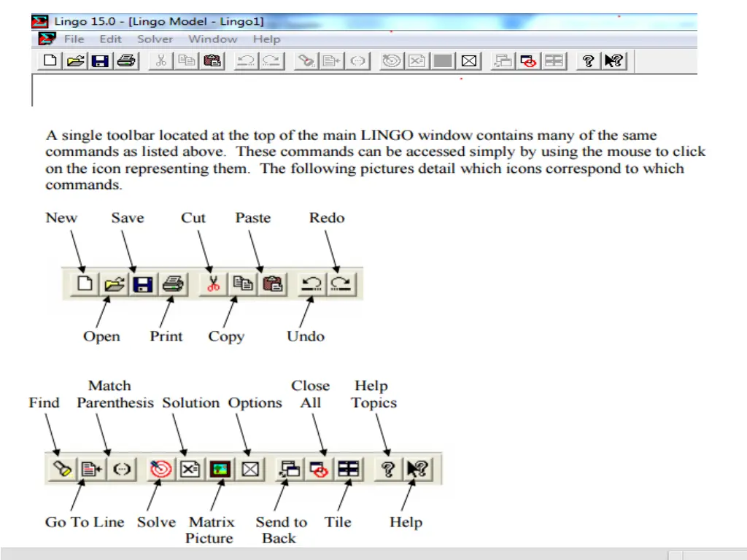Click the Lingo 15.0 window title text
This screenshot has height=560, width=747.
(x=158, y=21)
